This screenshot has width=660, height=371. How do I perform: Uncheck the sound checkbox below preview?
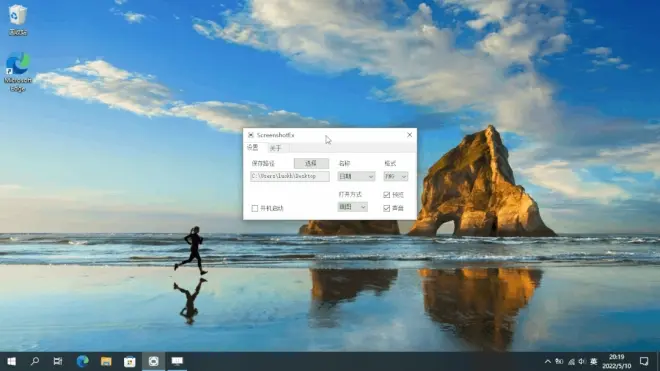point(386,208)
